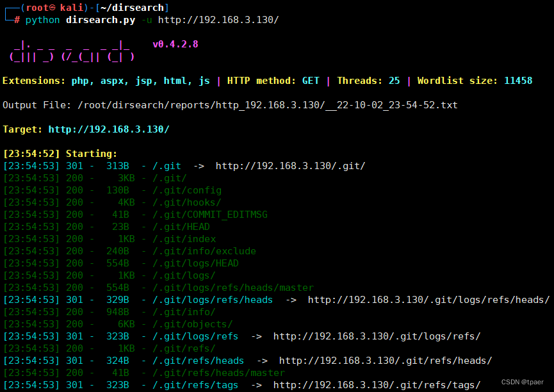The width and height of the screenshot is (554, 392).
Task: Click the /.git/hooks/ result
Action: 186,202
